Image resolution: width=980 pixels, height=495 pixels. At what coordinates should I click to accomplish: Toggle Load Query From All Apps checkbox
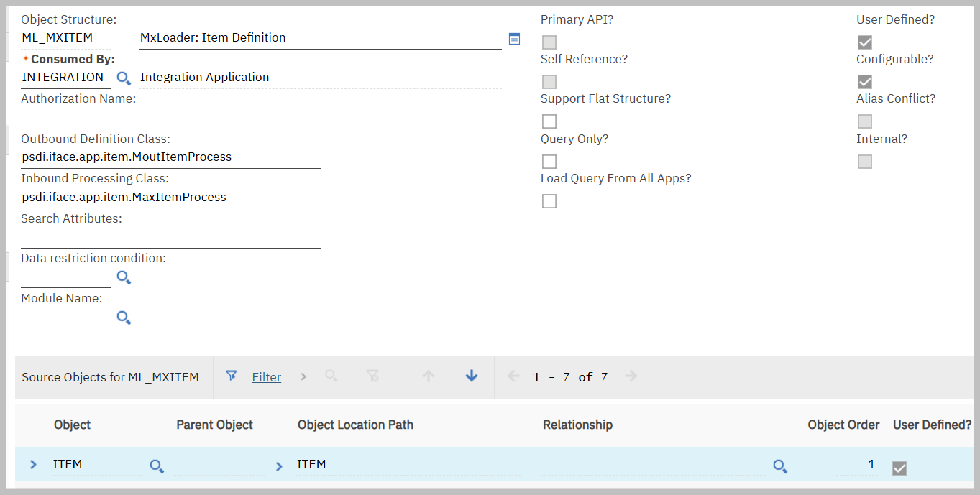pos(549,201)
